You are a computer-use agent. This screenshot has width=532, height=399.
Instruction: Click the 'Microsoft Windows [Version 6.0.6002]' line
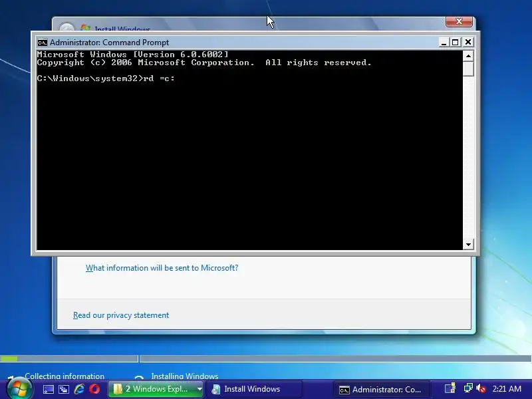tap(132, 55)
